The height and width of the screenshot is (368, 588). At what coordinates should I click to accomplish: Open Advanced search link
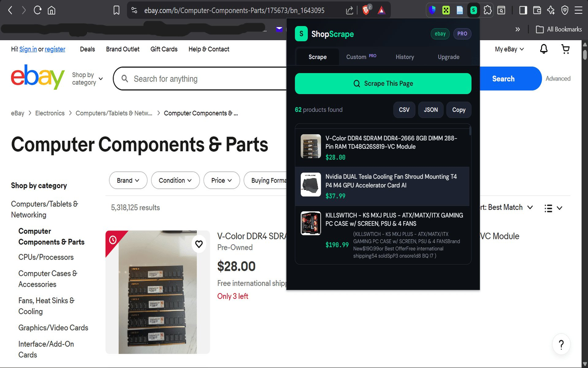pos(558,79)
